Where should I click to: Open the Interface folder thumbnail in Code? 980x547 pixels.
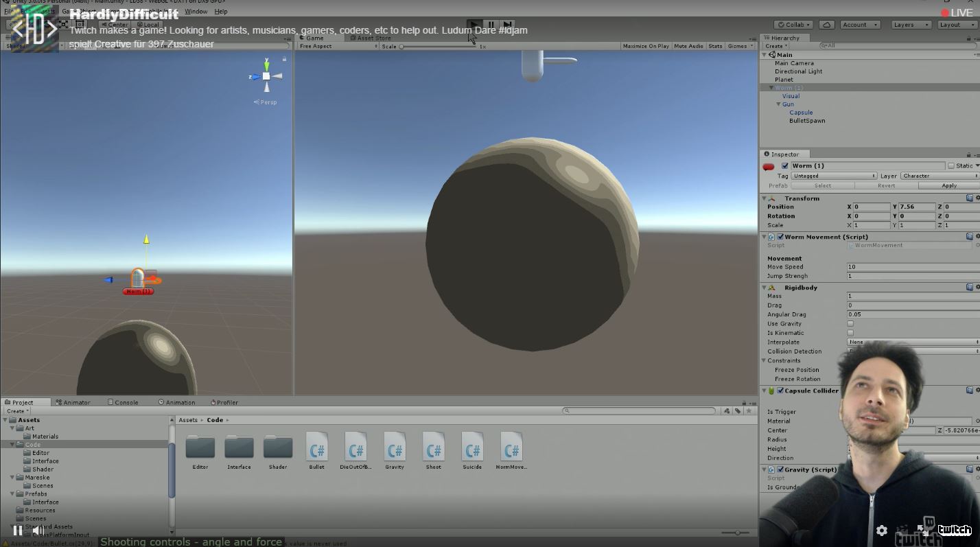click(239, 447)
